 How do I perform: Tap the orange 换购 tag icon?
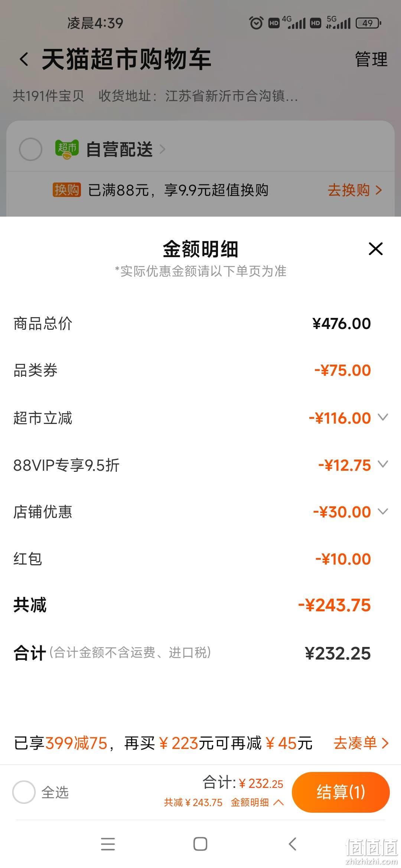pos(66,190)
